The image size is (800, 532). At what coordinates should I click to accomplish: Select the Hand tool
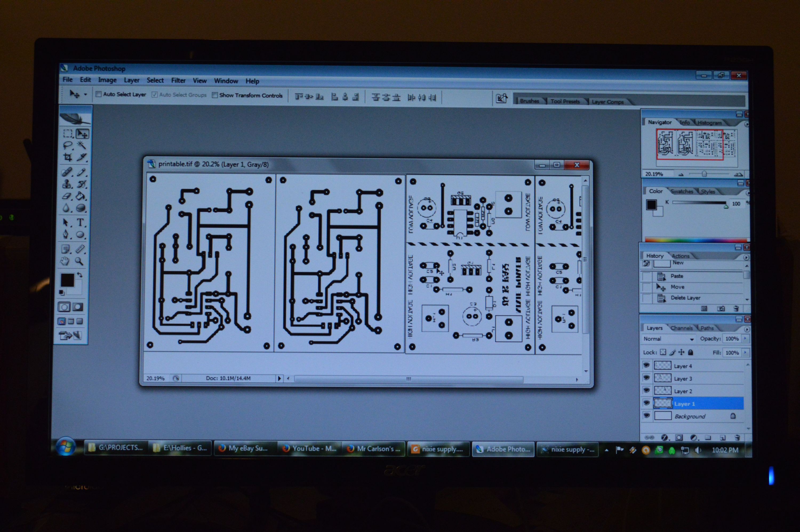(65, 261)
